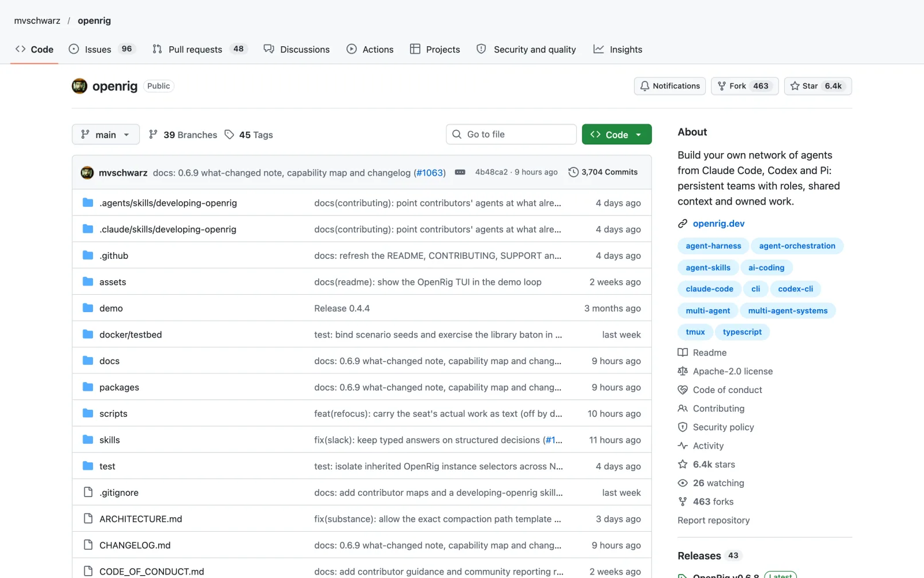Expand the green Code dropdown
The height and width of the screenshot is (578, 924).
(x=617, y=135)
